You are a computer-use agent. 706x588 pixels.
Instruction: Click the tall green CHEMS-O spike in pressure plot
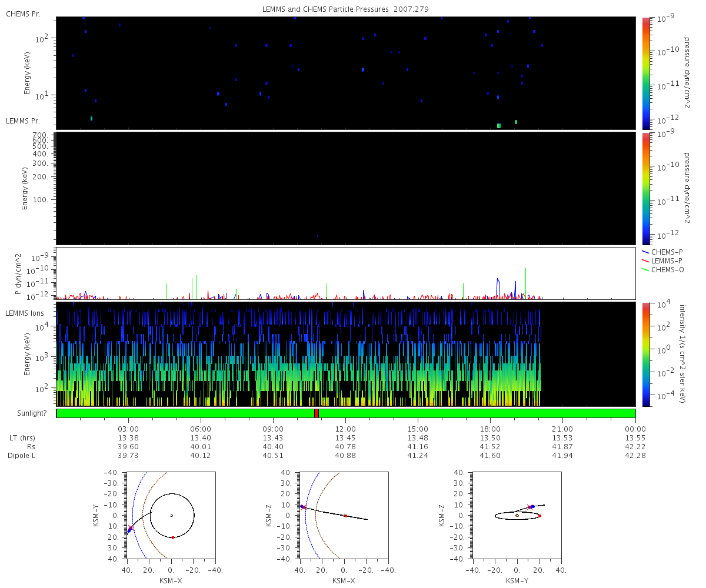tap(192, 288)
